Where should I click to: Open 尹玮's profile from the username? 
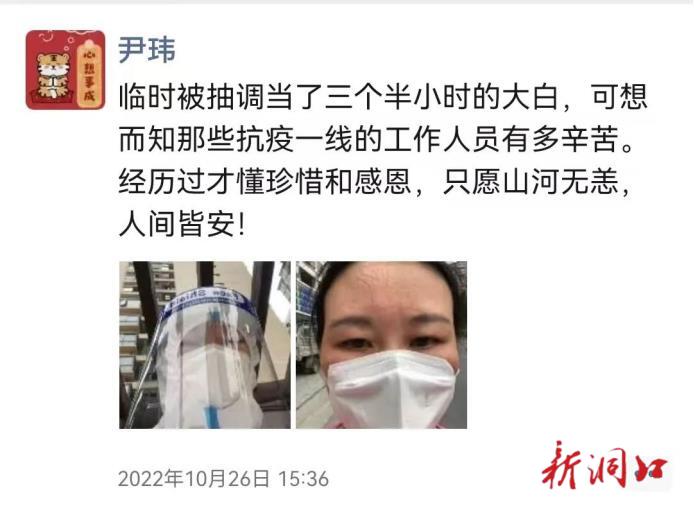coord(147,49)
